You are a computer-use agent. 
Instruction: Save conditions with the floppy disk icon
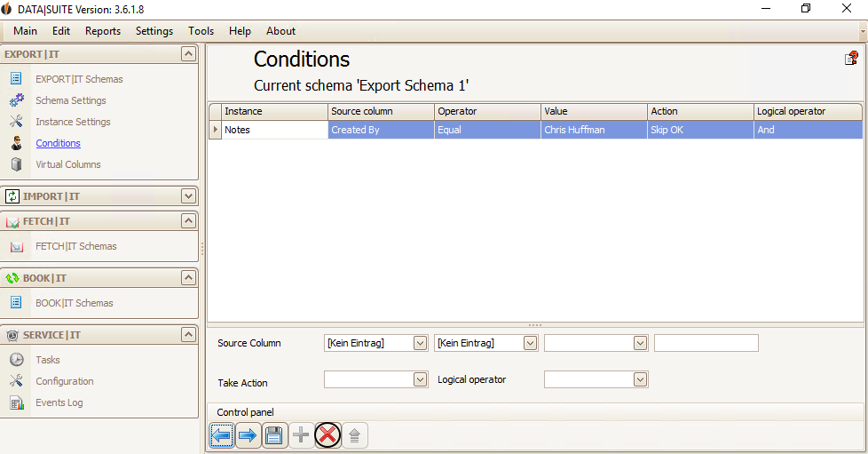click(x=274, y=435)
